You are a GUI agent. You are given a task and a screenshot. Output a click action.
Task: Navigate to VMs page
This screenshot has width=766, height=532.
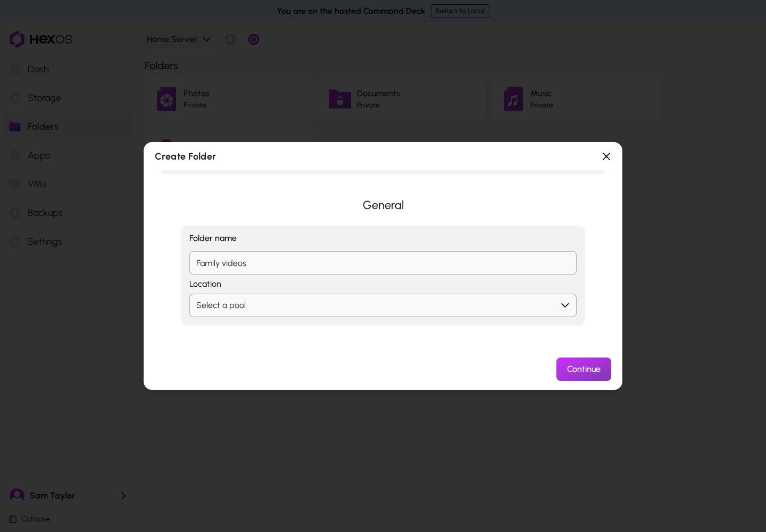pos(68,184)
